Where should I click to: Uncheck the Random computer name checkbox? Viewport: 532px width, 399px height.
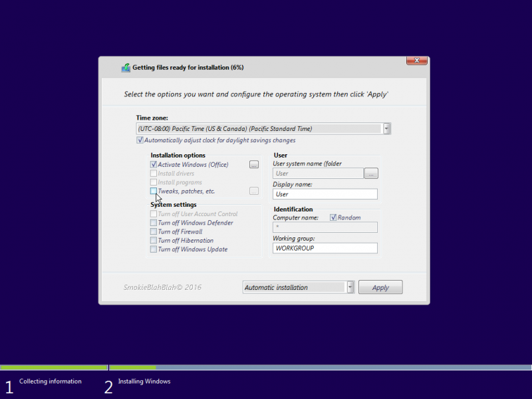[333, 217]
